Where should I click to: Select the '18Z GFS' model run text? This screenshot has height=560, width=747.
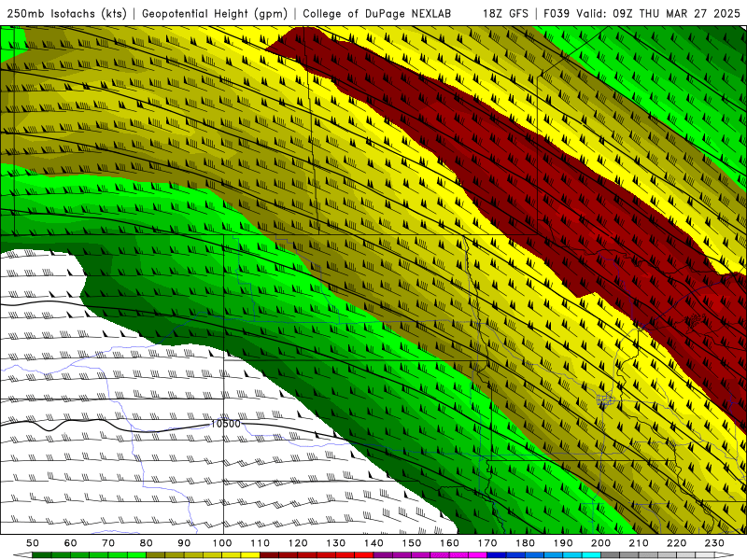505,13
